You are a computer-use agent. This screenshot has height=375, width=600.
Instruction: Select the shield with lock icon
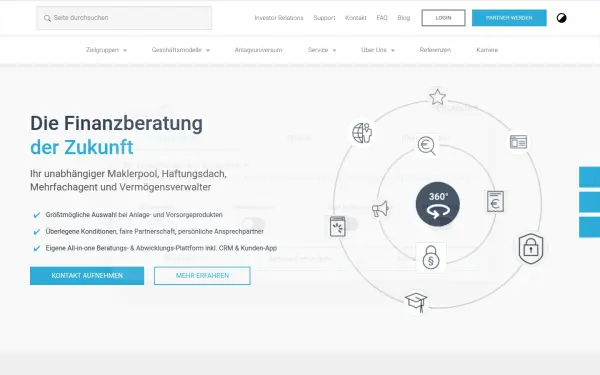[x=531, y=248]
